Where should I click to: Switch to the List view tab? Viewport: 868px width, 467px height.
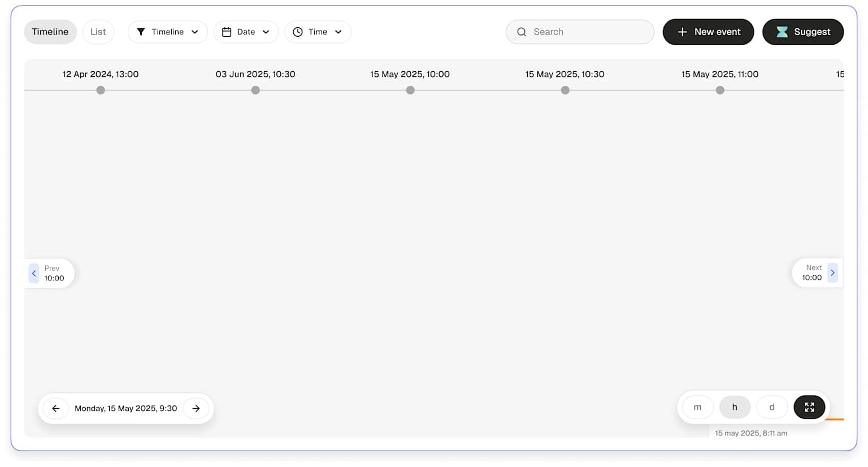[98, 32]
